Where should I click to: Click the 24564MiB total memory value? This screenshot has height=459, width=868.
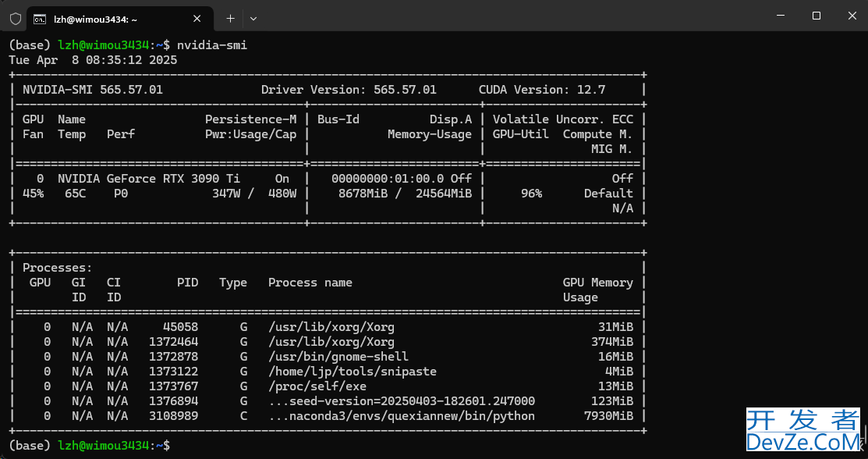(444, 194)
